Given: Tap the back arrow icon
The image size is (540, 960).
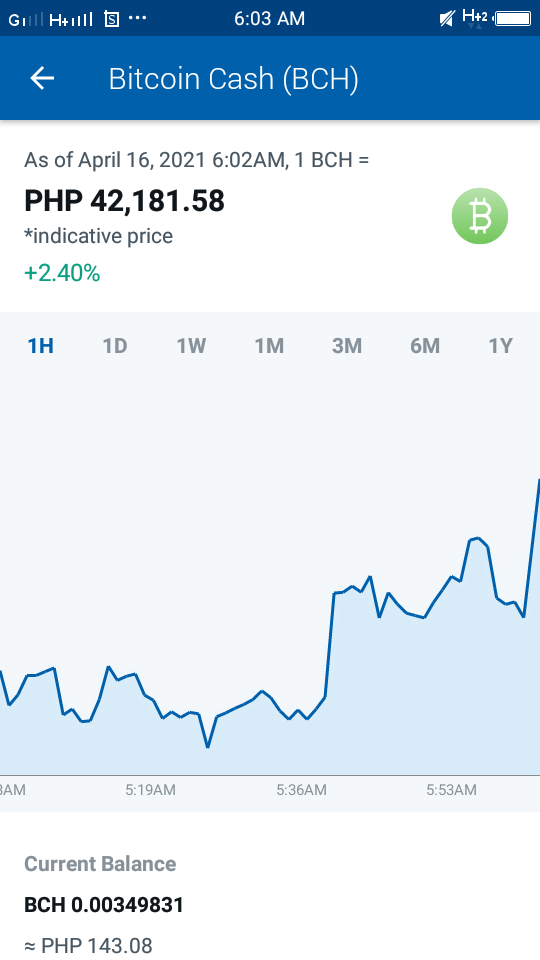Looking at the screenshot, I should tap(42, 78).
